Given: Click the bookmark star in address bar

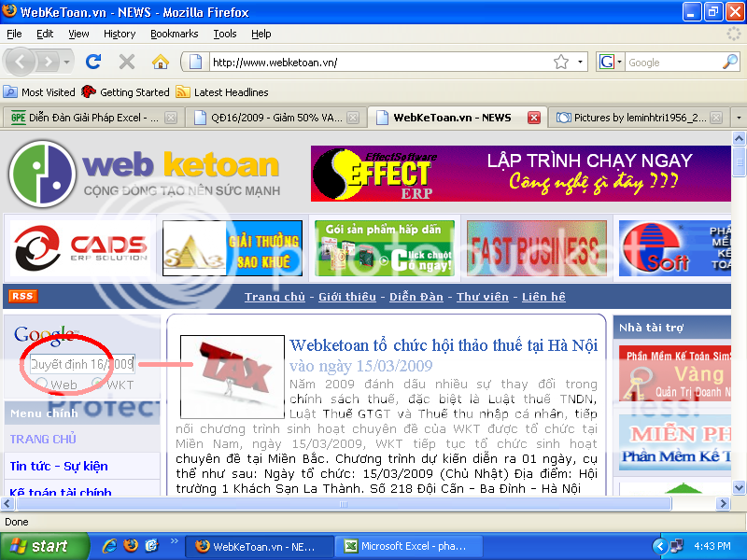Looking at the screenshot, I should (x=561, y=63).
